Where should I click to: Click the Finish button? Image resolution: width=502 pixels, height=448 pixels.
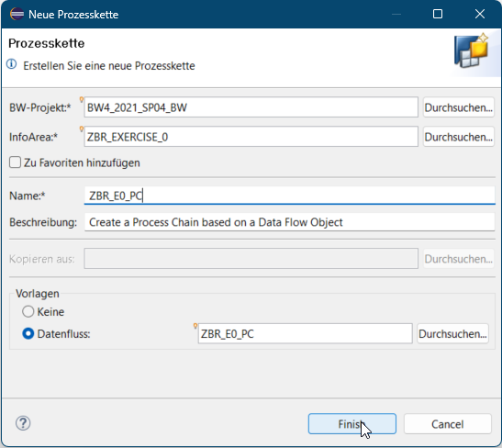pyautogui.click(x=352, y=424)
